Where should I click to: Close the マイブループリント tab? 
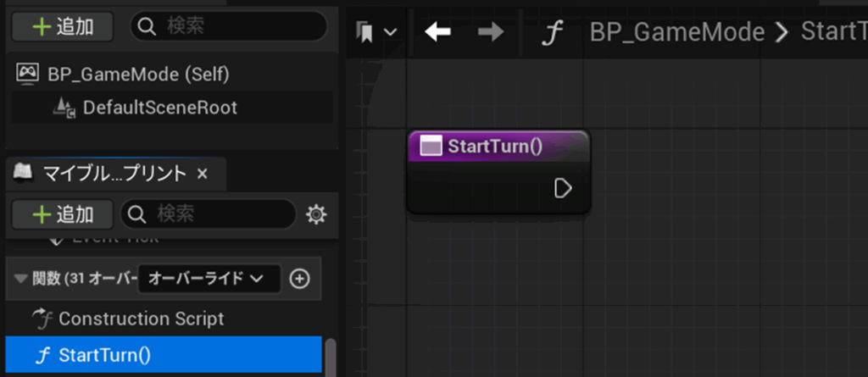point(202,174)
